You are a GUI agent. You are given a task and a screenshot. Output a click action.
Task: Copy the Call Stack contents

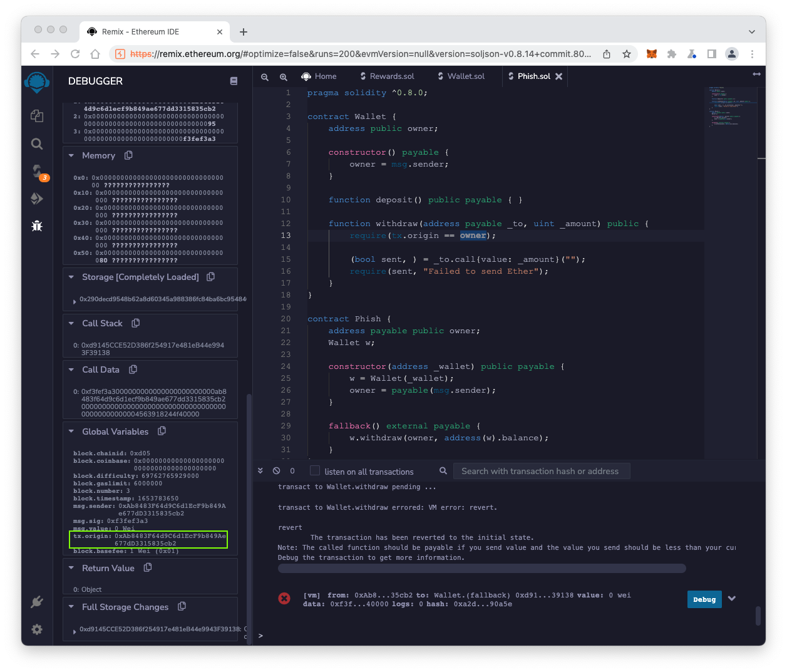pyautogui.click(x=136, y=323)
